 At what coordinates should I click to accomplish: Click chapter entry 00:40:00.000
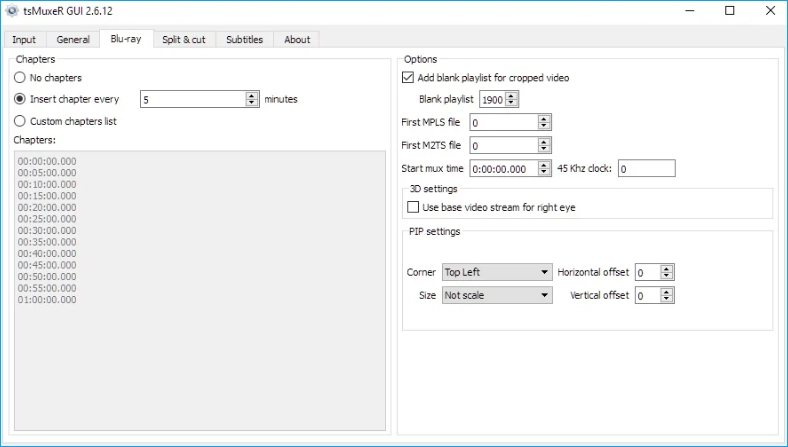tap(47, 254)
